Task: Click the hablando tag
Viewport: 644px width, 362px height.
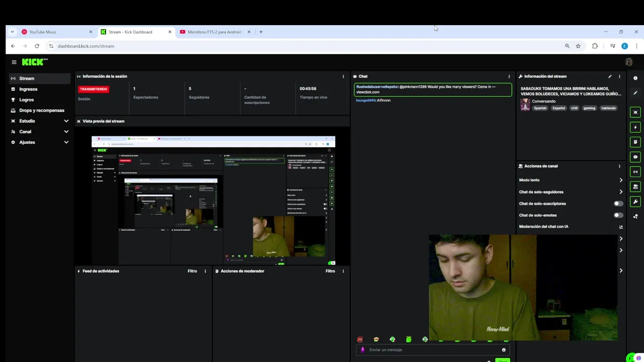Action: 608,108
